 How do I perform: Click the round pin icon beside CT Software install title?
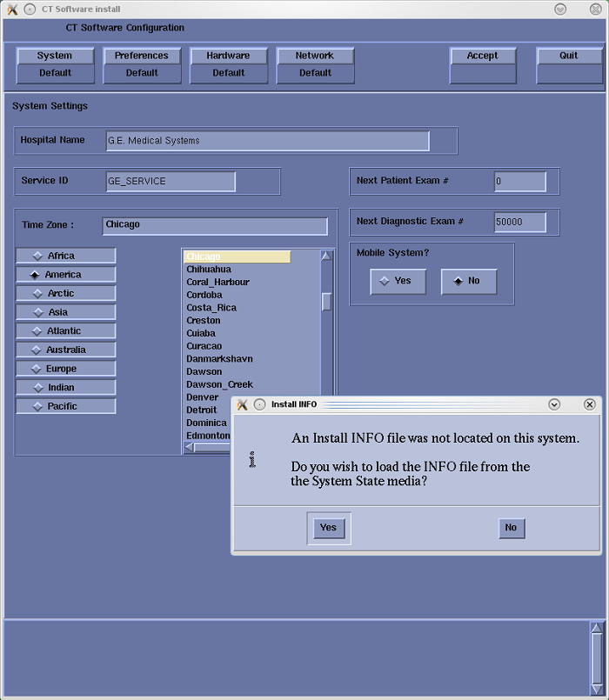pyautogui.click(x=30, y=9)
